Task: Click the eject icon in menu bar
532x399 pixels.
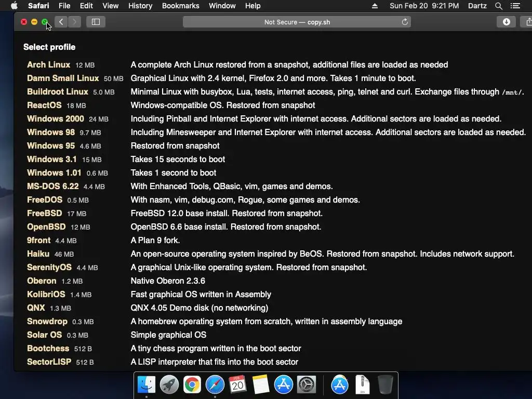Action: coord(375,6)
